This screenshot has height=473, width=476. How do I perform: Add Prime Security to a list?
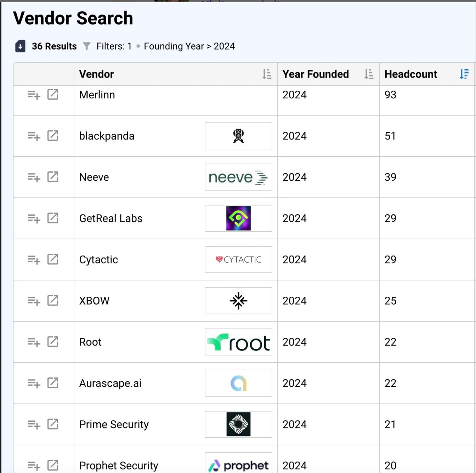coord(34,425)
